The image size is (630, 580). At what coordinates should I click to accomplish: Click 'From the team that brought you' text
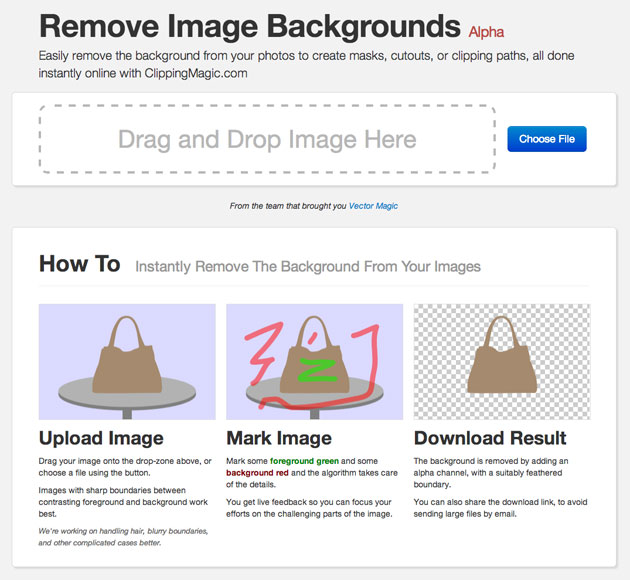(288, 206)
